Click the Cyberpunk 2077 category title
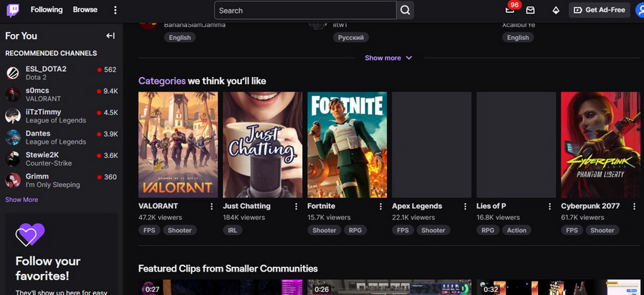644x295 pixels. (590, 206)
